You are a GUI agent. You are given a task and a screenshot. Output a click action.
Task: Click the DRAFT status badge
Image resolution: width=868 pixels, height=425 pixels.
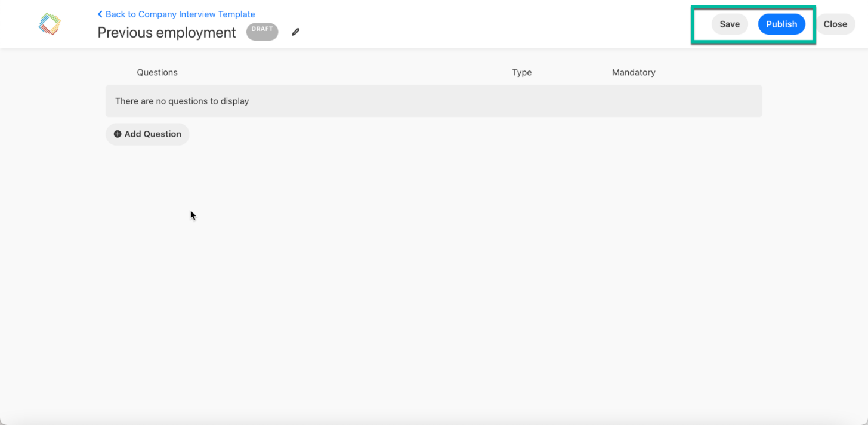(x=262, y=32)
